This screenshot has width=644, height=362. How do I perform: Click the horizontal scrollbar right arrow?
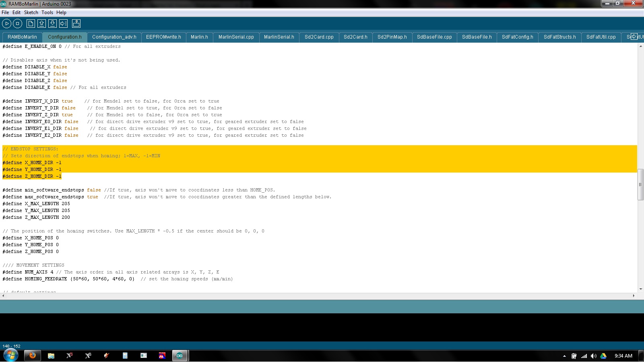634,296
